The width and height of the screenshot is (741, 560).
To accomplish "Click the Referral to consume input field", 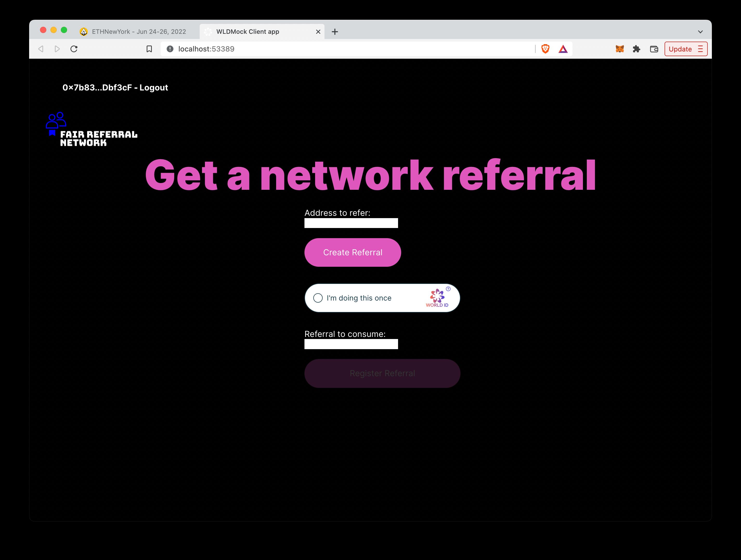I will (351, 344).
